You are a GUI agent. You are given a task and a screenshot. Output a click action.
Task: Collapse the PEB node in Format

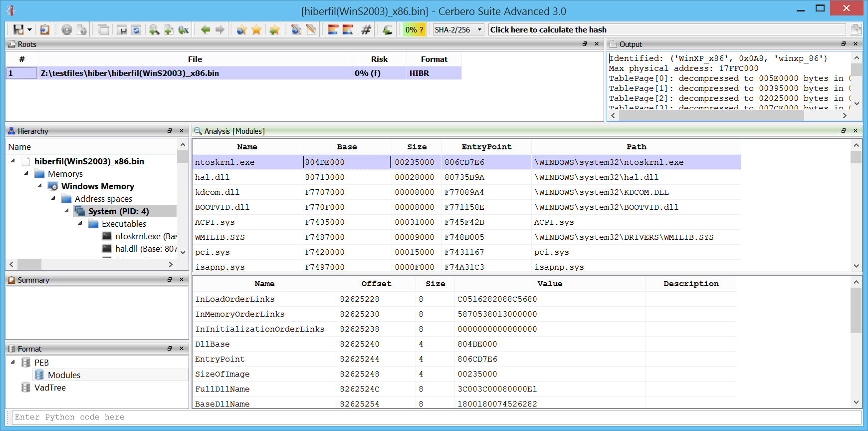13,362
